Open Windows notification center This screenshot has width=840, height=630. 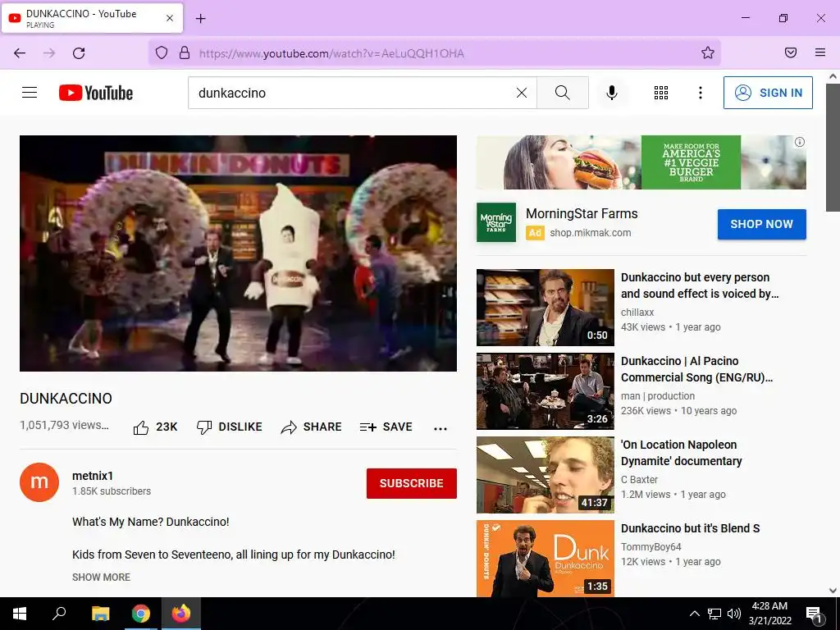point(814,614)
